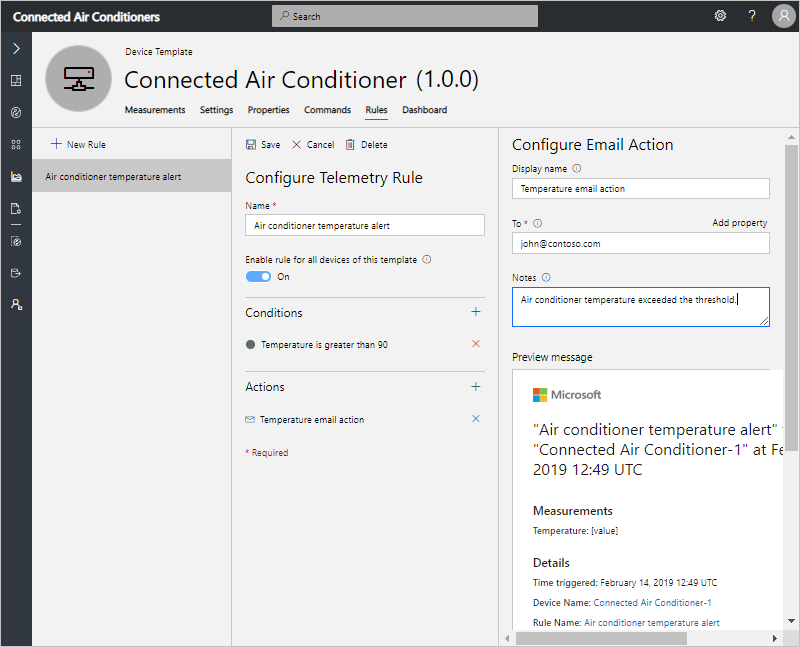Add a new action with plus icon
Screen dimensions: 800x647
coord(476,387)
